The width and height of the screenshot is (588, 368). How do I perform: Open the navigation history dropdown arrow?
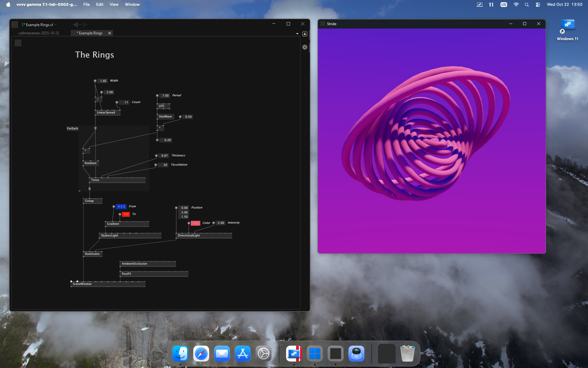click(80, 25)
